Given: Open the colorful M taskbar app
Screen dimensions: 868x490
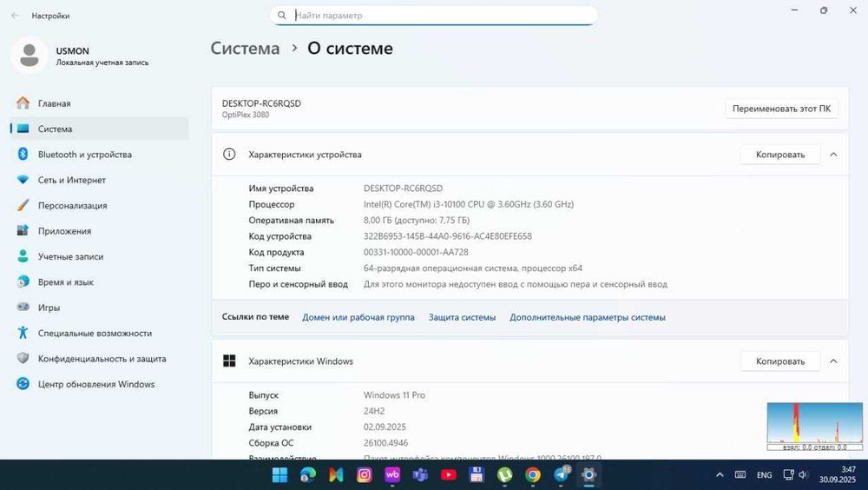Looking at the screenshot, I should tap(336, 474).
